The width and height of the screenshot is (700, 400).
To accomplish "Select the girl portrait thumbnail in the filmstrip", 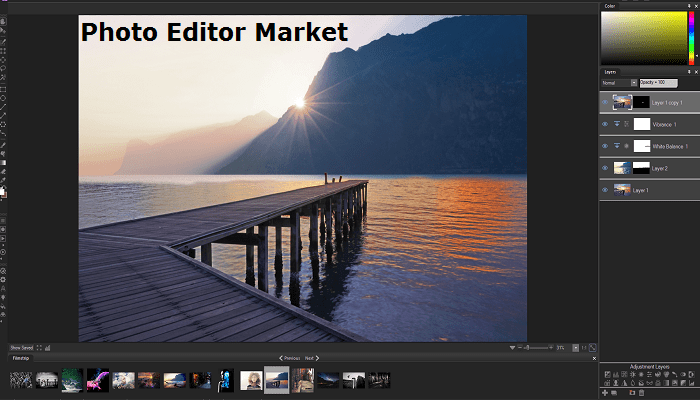I will [x=251, y=379].
